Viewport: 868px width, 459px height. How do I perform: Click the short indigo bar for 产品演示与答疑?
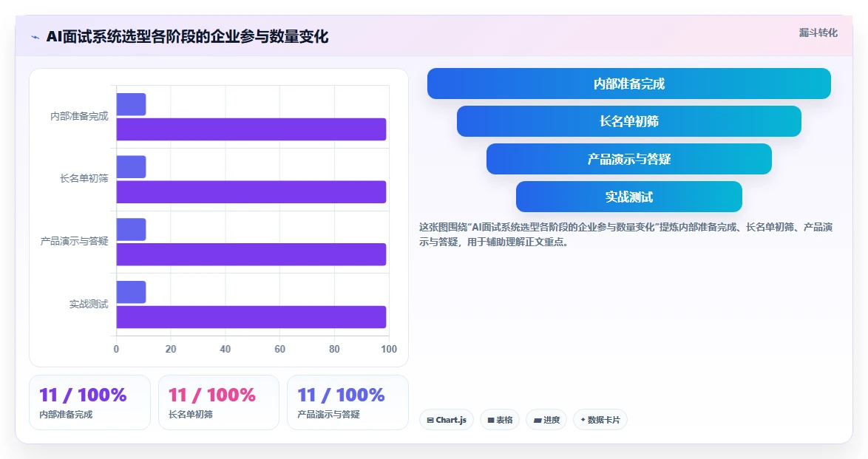(131, 230)
